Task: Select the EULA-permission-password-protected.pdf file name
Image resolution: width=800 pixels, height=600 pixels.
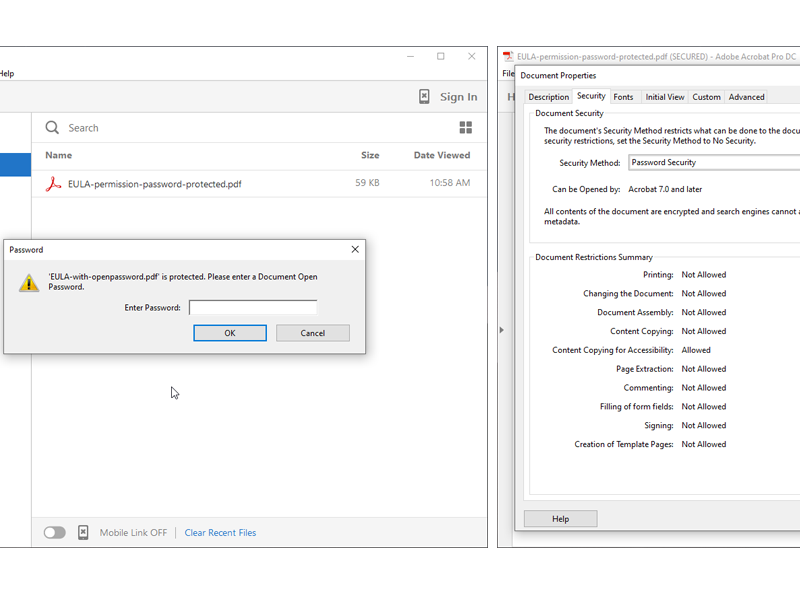Action: point(155,184)
